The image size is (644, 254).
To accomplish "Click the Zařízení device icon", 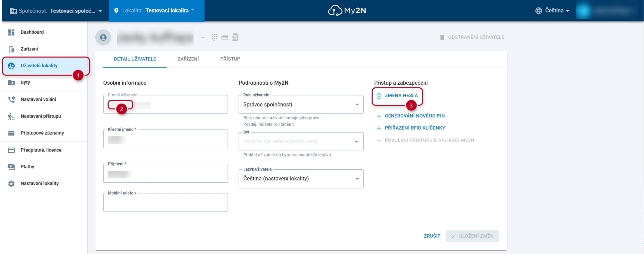I will 11,49.
